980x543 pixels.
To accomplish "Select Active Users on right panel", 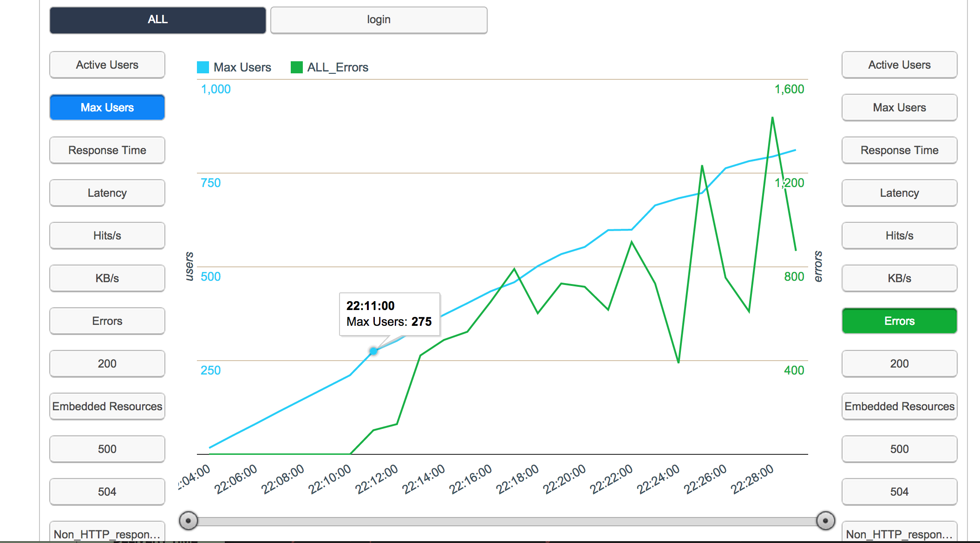I will (899, 65).
